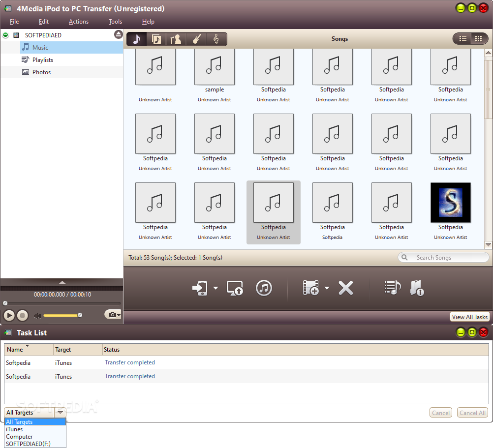Select the song with blue S artwork

coord(451,203)
